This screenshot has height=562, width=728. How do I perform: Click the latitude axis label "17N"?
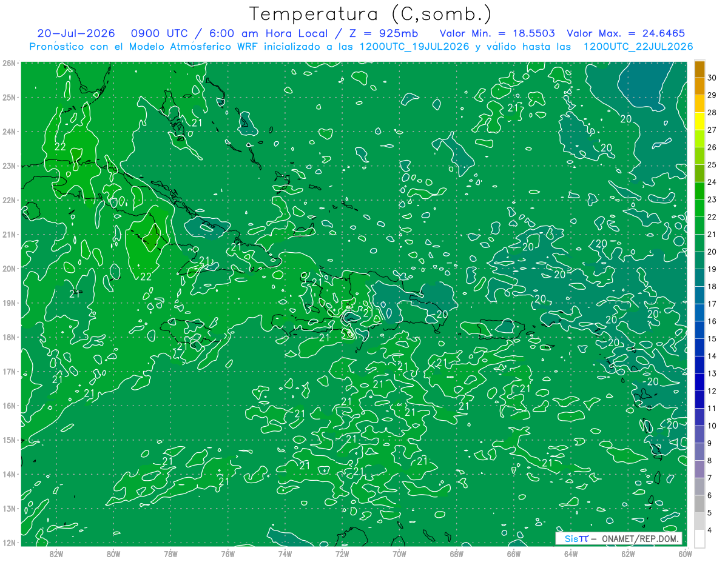tap(9, 371)
